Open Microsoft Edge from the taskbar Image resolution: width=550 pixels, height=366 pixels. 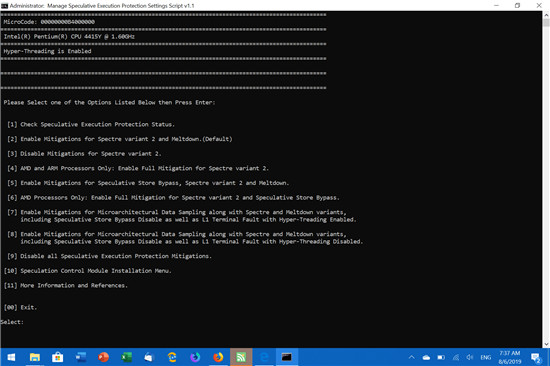[x=264, y=357]
